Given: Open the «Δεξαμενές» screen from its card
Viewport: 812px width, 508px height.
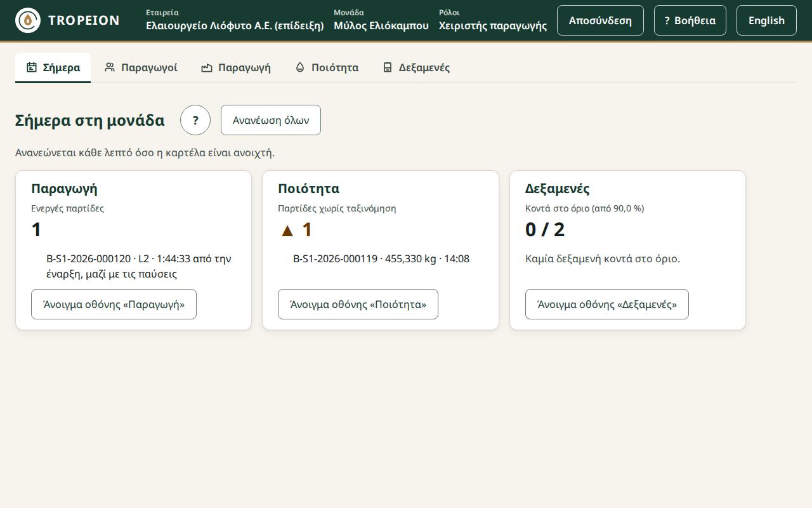Looking at the screenshot, I should [x=607, y=304].
